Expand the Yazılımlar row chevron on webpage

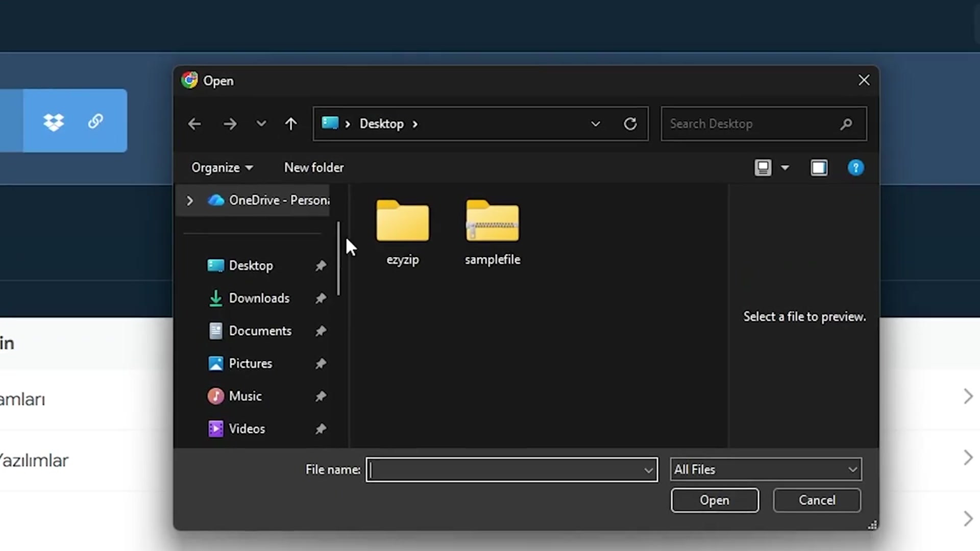[x=968, y=458]
